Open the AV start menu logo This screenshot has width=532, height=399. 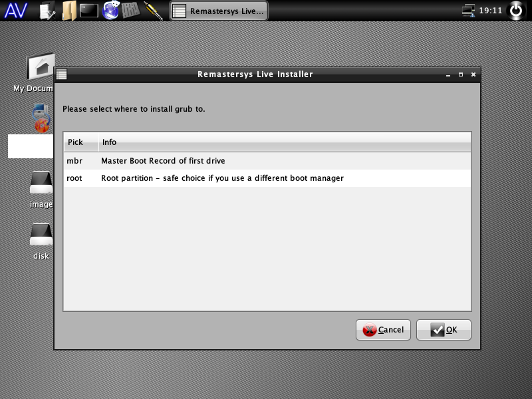(15, 11)
